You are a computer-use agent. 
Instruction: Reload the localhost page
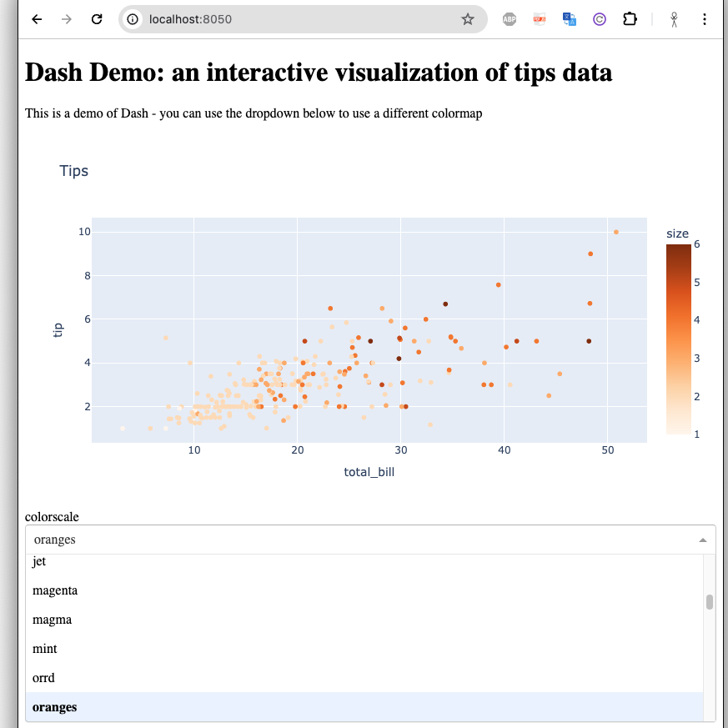click(97, 19)
